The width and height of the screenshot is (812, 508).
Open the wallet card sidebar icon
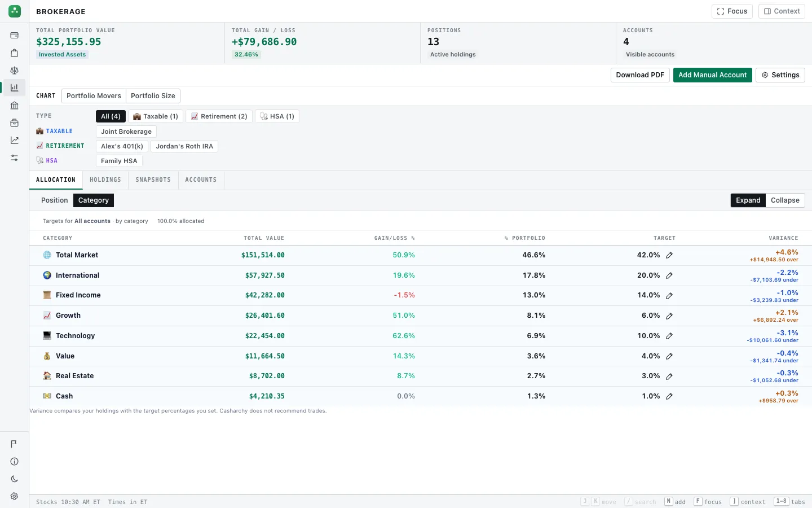coord(15,36)
